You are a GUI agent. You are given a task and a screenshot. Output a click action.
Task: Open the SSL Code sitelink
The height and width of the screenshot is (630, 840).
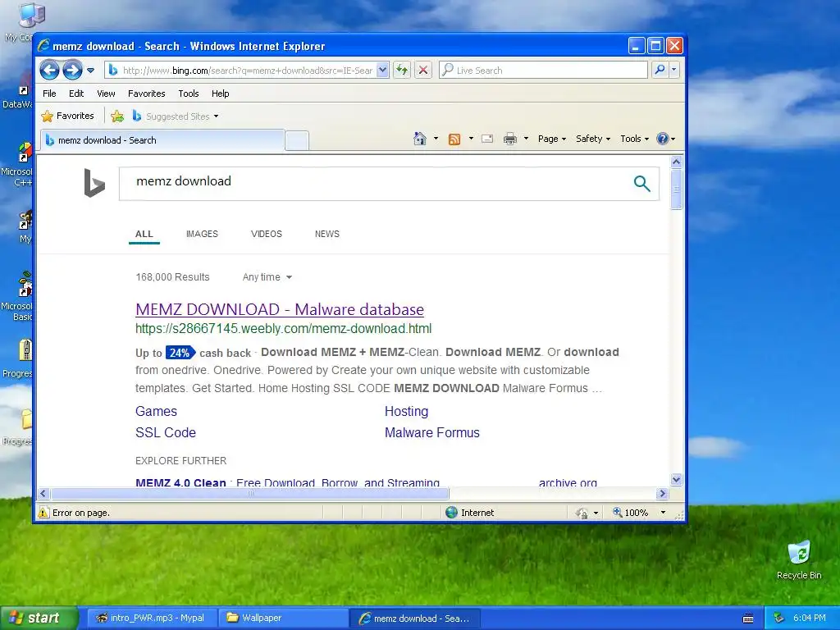166,433
